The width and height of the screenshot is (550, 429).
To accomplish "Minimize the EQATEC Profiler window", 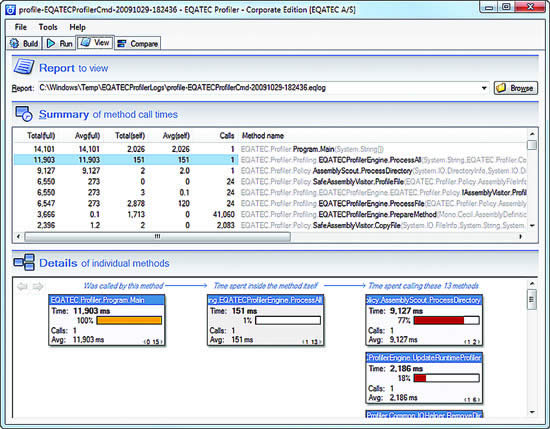I will point(489,7).
